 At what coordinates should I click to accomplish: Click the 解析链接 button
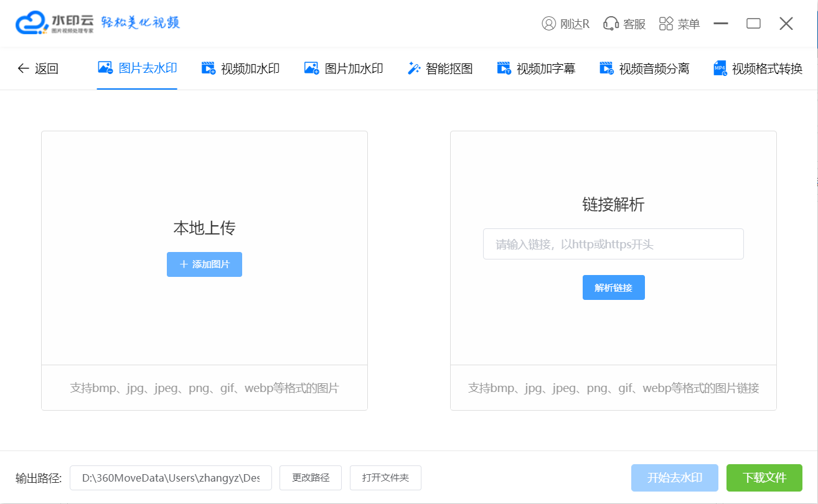tap(613, 287)
